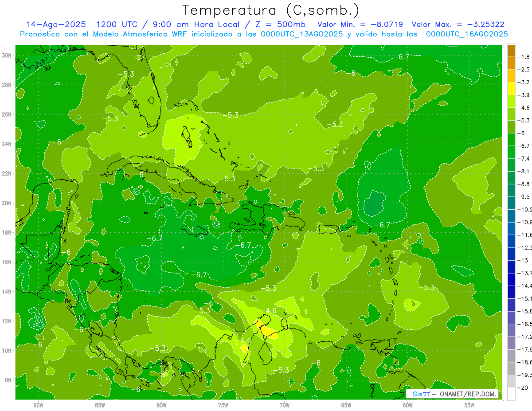The height and width of the screenshot is (411, 532).
Task: Click longitude axis label "55W"
Action: 469,405
